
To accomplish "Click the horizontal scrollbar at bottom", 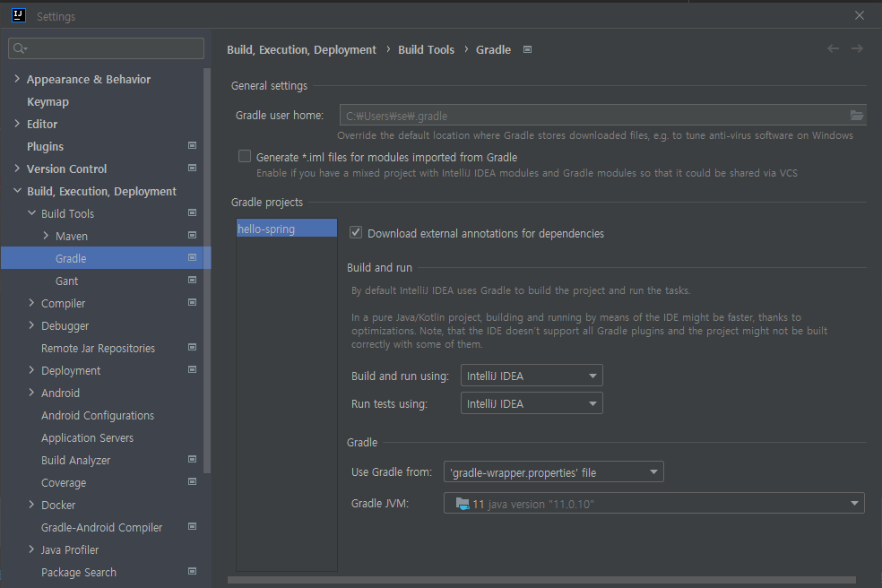I will point(541,580).
